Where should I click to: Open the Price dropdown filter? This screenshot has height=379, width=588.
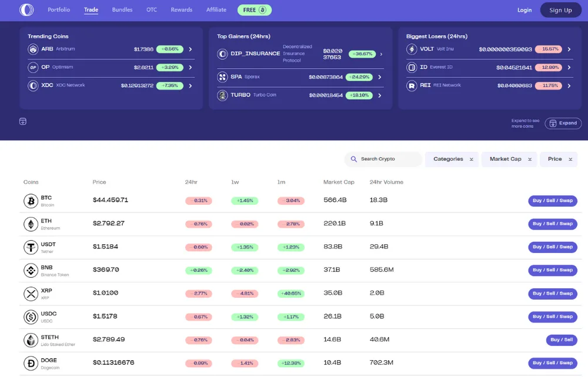558,159
